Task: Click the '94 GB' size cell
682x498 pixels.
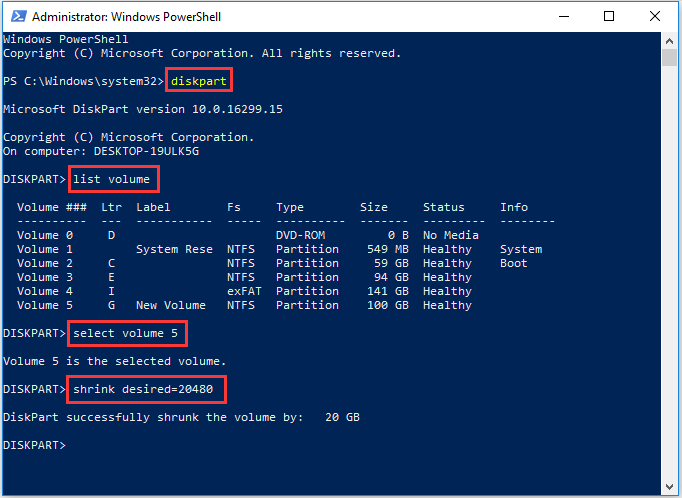Action: click(391, 277)
